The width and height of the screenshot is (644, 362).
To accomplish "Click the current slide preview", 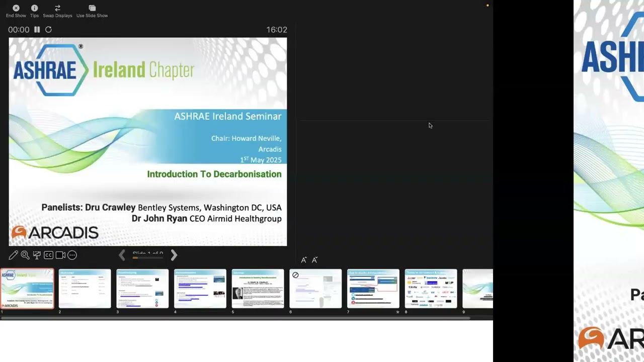I will [x=148, y=142].
